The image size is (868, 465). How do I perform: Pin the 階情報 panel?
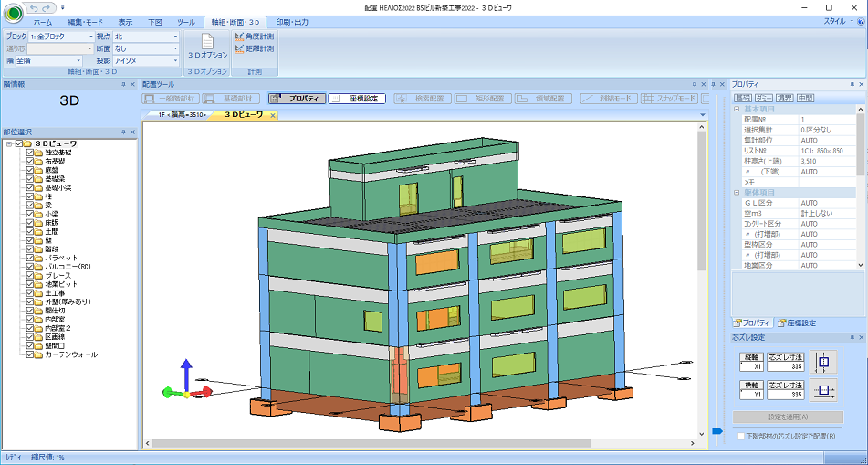[x=124, y=85]
